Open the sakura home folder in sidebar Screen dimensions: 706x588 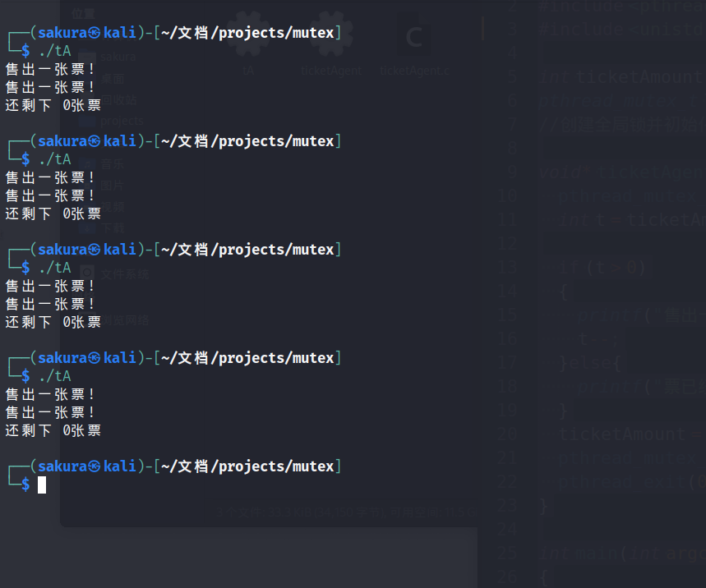click(118, 57)
